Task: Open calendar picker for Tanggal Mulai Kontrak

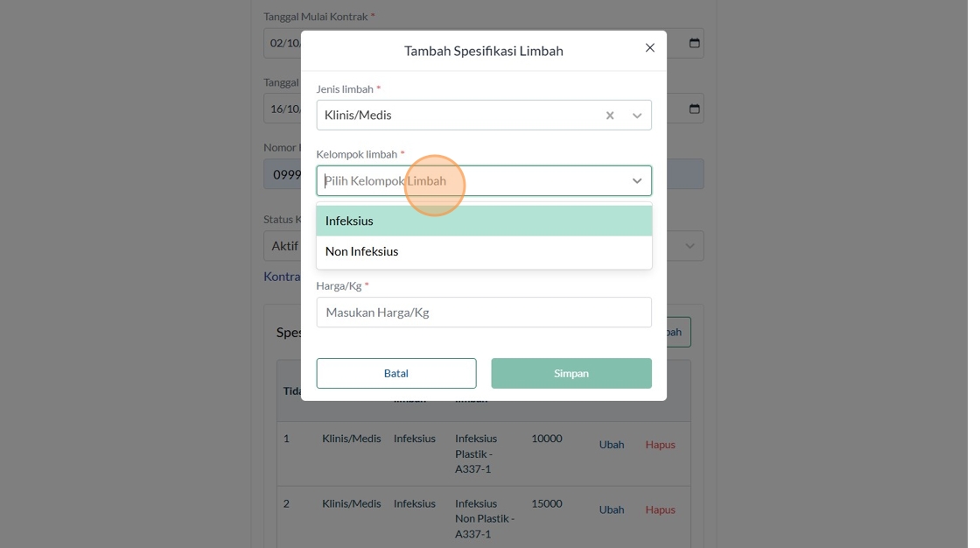Action: tap(695, 43)
